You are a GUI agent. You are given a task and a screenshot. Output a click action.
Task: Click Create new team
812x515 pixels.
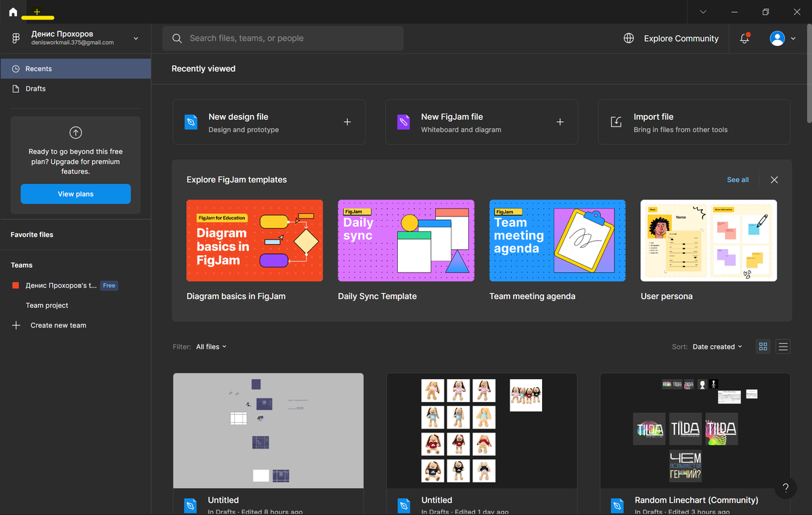pos(58,326)
